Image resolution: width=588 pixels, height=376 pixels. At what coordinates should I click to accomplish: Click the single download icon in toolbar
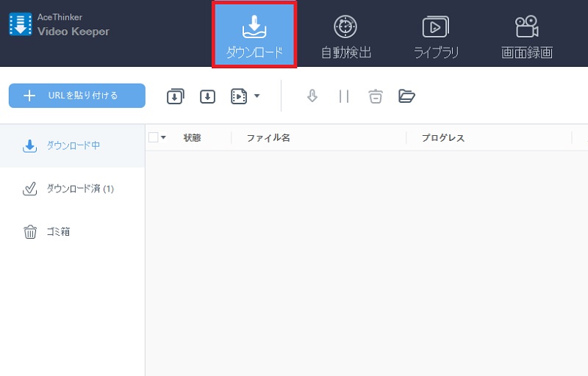click(x=208, y=96)
